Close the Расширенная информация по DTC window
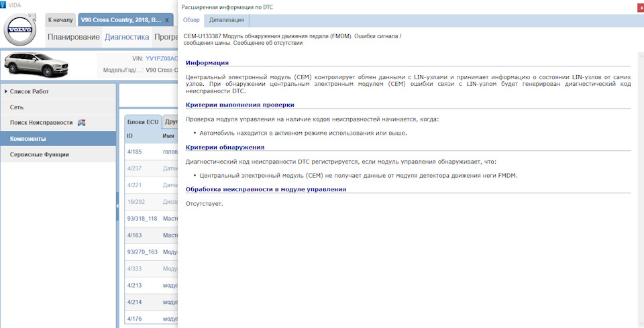Image resolution: width=644 pixels, height=328 pixels. (641, 7)
